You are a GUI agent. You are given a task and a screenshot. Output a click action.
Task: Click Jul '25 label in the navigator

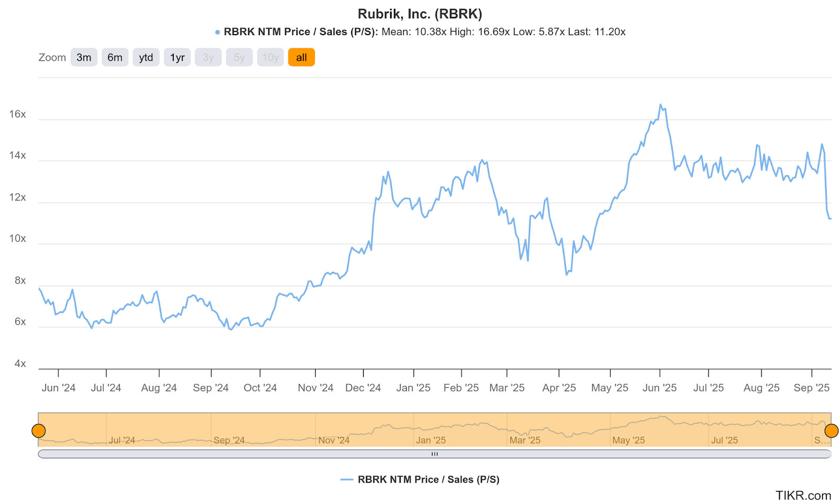724,440
